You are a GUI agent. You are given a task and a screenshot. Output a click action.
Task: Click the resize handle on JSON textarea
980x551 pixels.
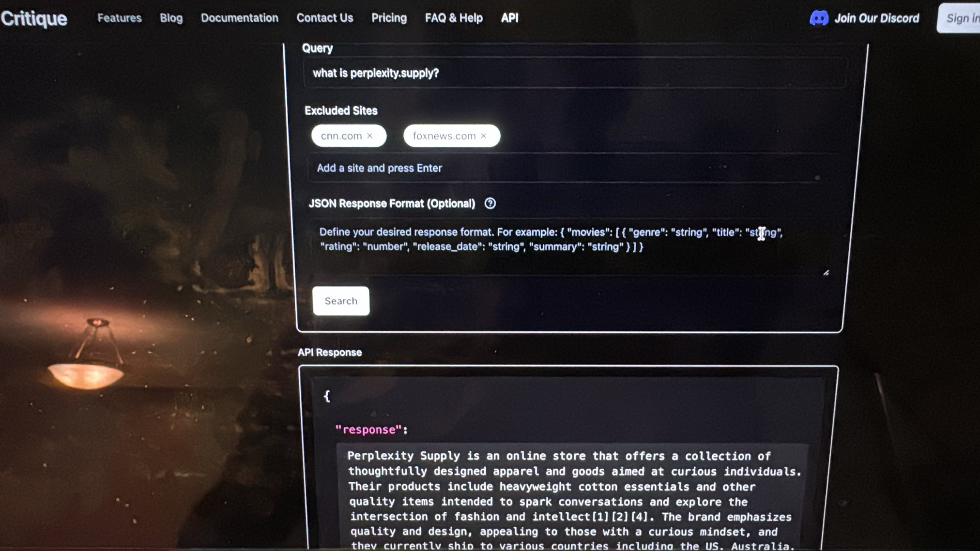pos(826,273)
